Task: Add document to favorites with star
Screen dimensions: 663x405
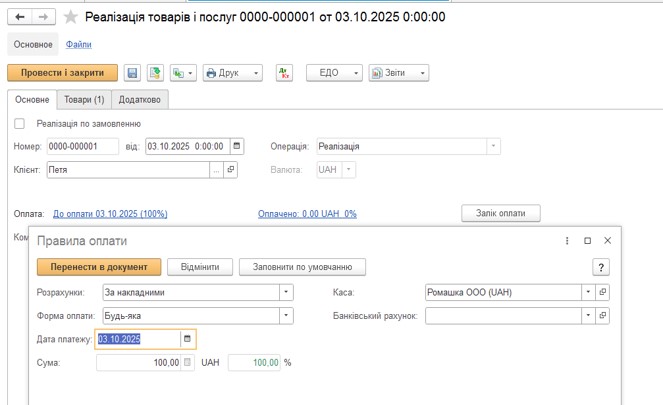Action: pos(70,17)
